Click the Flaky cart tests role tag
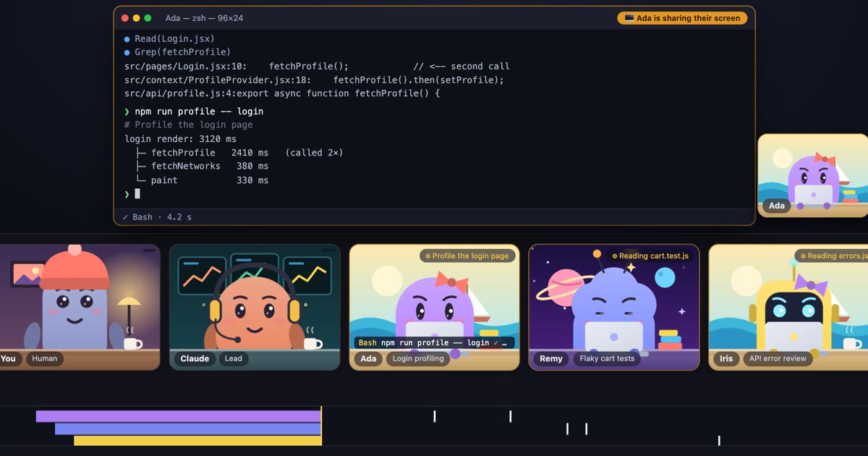The image size is (868, 456). point(607,358)
